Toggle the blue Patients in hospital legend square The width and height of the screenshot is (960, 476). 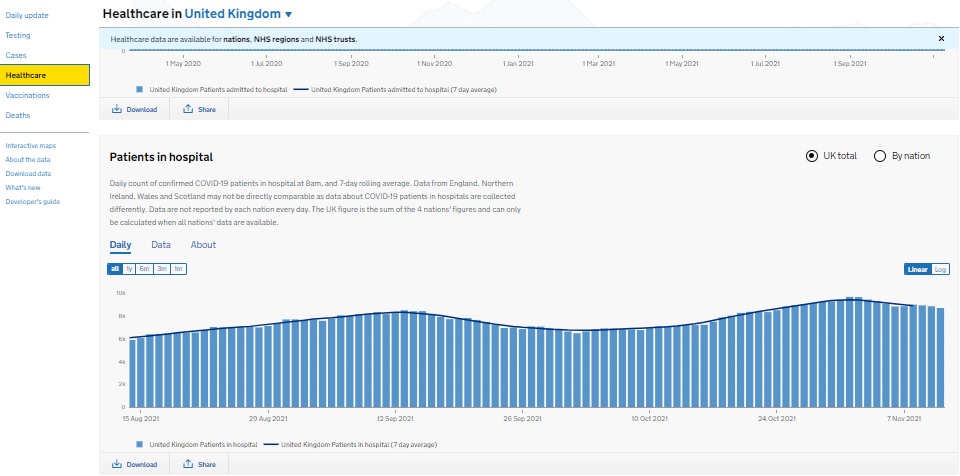click(x=141, y=444)
